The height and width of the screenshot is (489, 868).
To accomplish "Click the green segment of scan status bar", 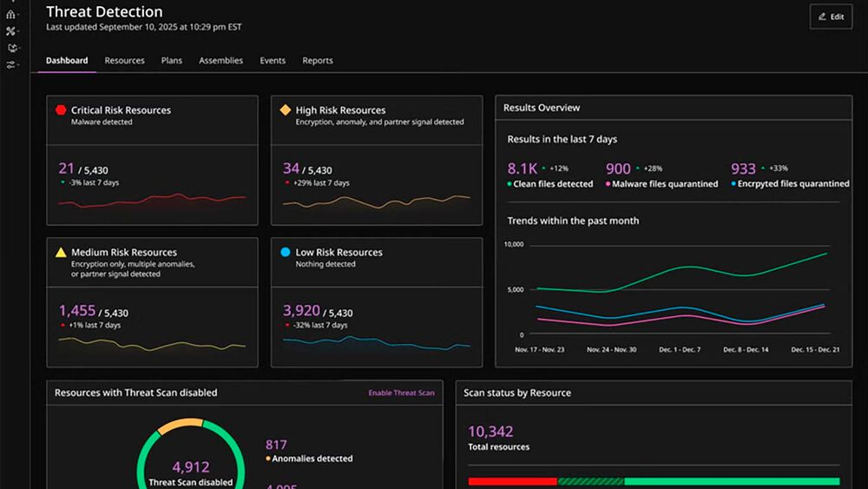I will (732, 481).
